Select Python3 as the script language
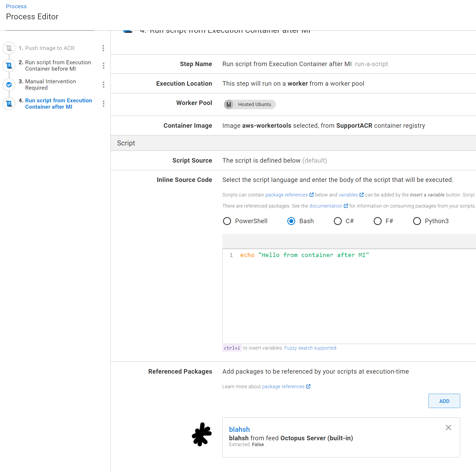Screen dimensions: 476x472 tap(417, 221)
